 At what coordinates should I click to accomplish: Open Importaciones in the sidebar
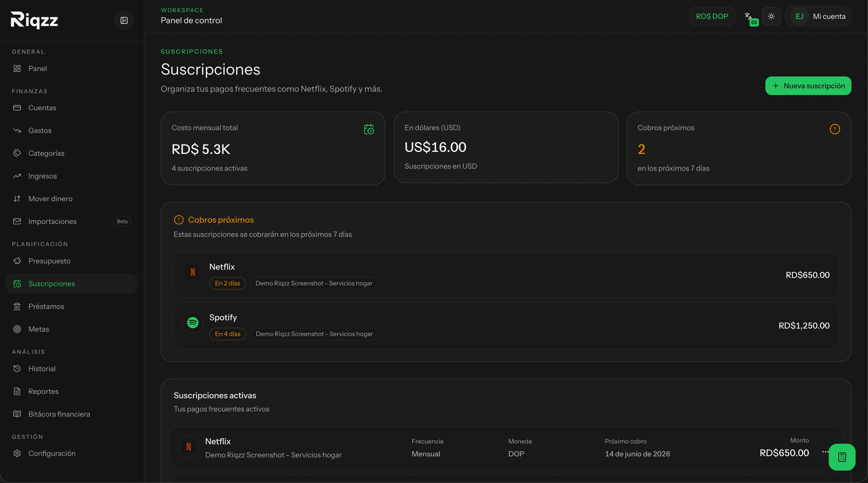click(71, 221)
